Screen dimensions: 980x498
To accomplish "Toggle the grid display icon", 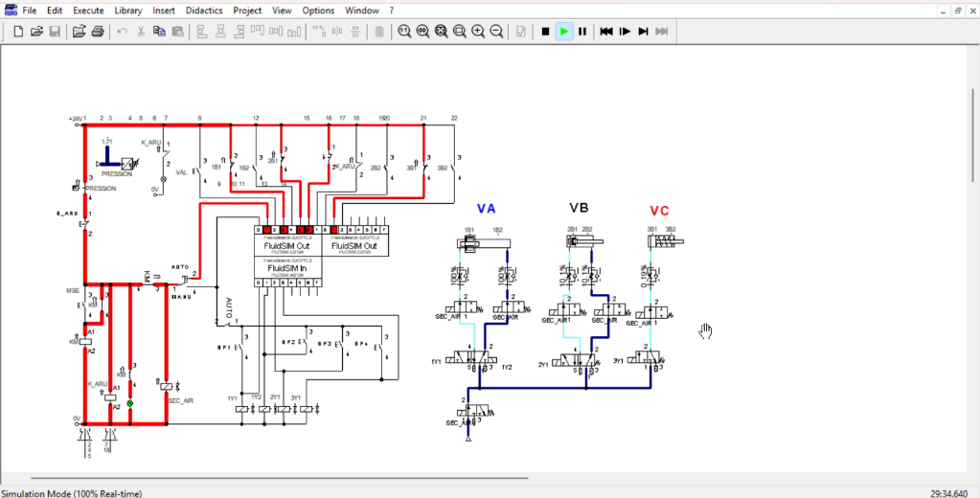I will point(378,32).
